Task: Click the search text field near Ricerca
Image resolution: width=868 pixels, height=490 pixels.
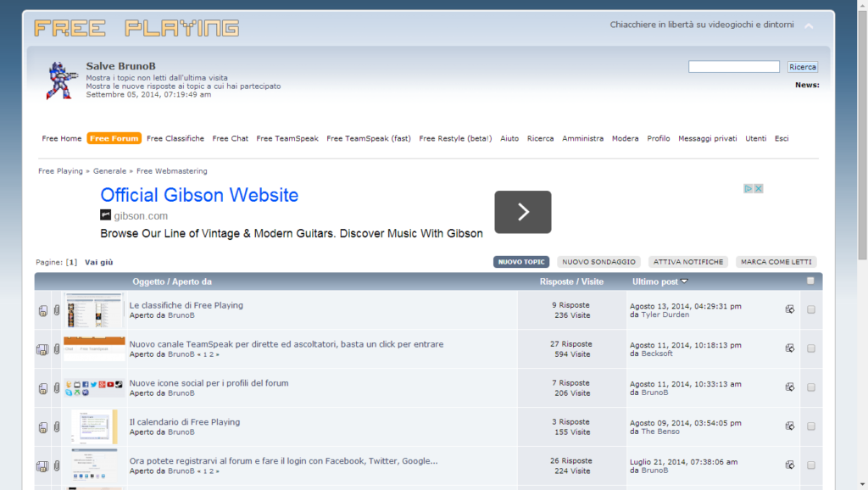Action: pos(733,67)
